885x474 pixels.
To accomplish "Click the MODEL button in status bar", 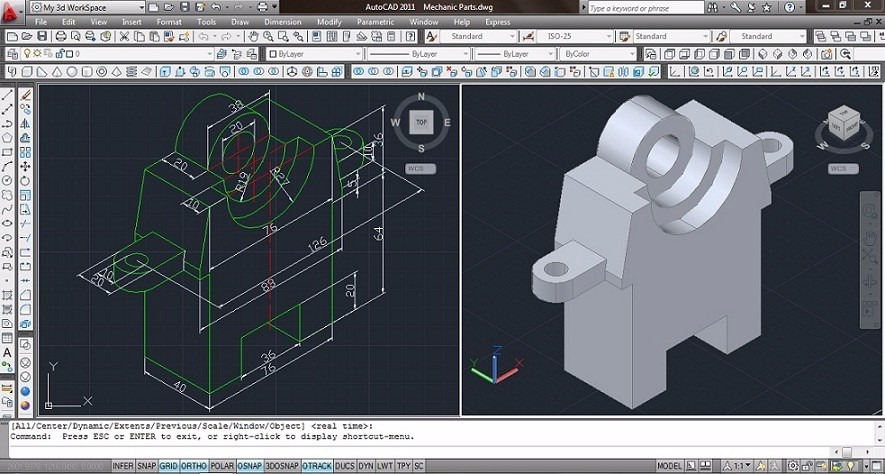I will coord(669,466).
